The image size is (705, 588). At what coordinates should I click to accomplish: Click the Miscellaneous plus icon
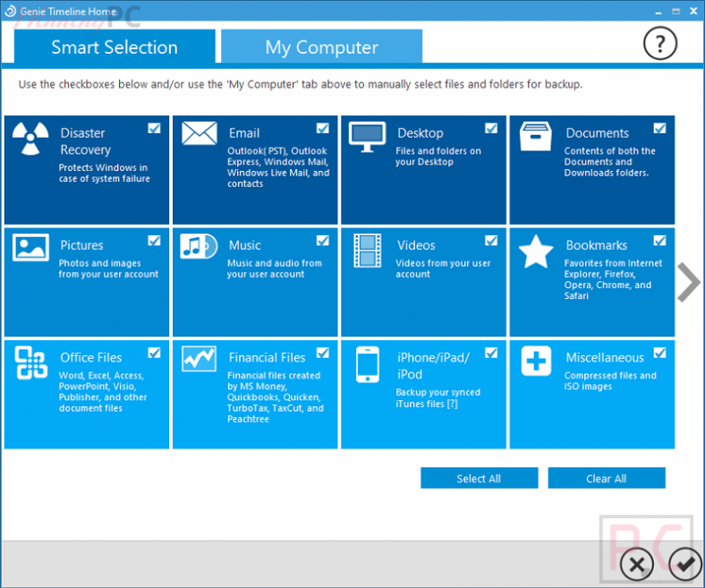pyautogui.click(x=536, y=361)
